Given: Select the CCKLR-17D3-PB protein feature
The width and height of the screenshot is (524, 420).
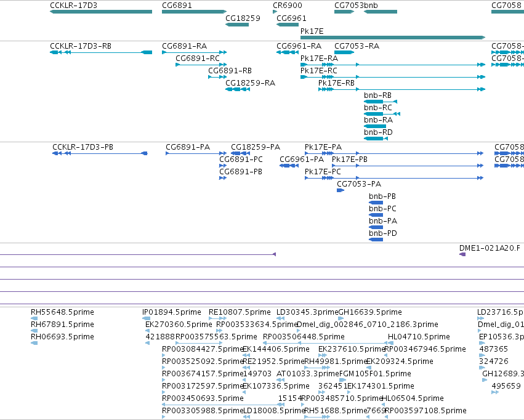Looking at the screenshot, I should (x=100, y=153).
